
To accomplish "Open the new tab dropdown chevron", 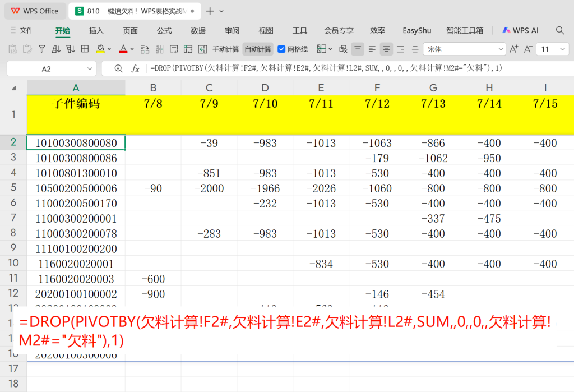I will click(x=221, y=11).
